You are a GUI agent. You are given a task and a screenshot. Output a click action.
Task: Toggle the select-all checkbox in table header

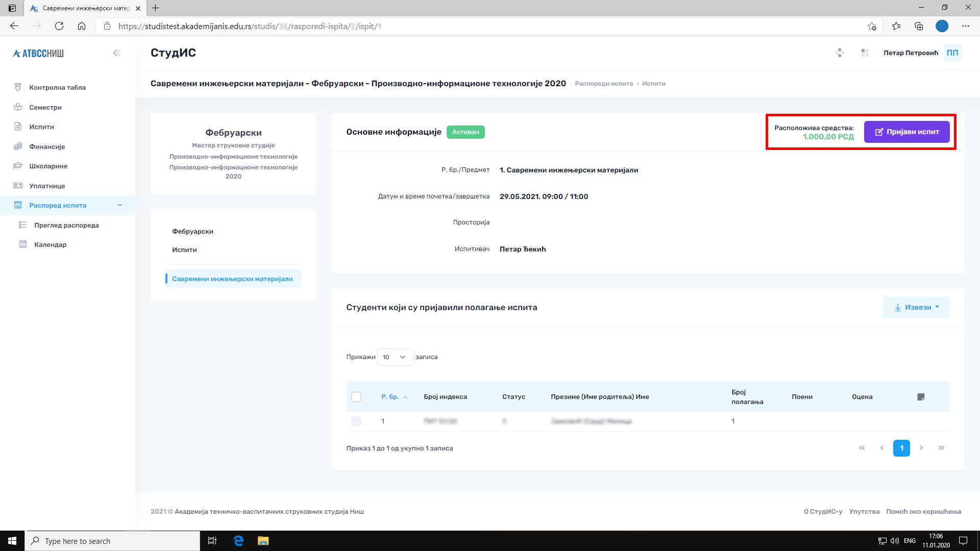[356, 397]
